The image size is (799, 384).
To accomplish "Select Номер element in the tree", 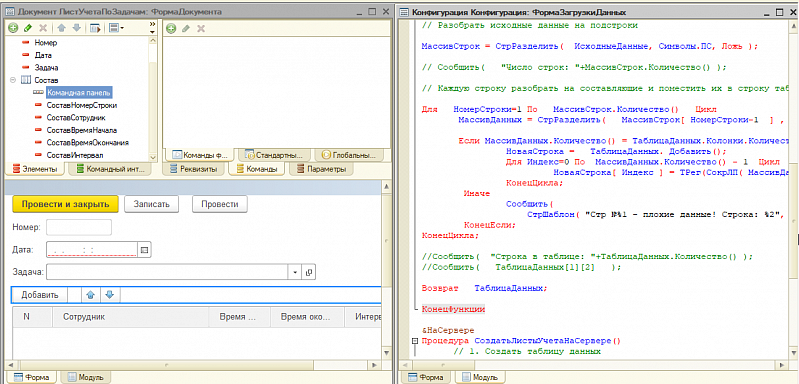I will pos(46,43).
